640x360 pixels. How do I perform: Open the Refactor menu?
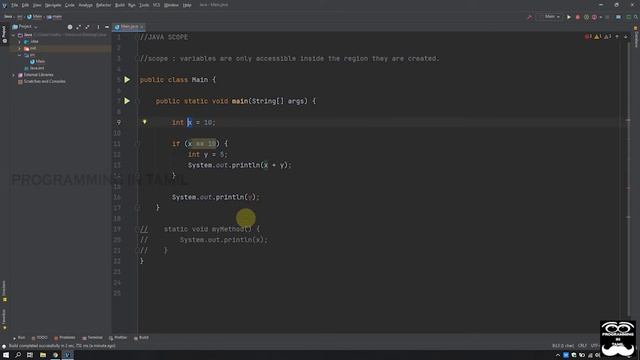[103, 5]
